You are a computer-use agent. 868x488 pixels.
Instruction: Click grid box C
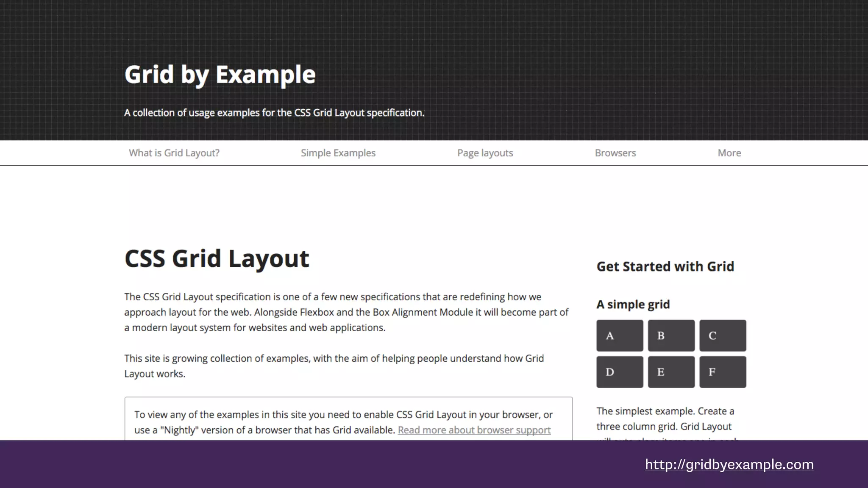tap(722, 335)
